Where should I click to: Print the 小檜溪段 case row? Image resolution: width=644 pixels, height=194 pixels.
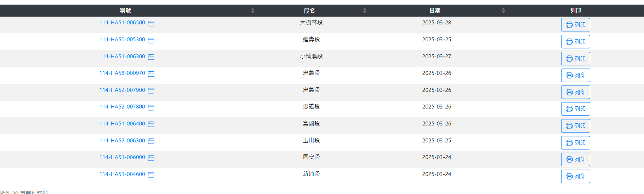[575, 59]
